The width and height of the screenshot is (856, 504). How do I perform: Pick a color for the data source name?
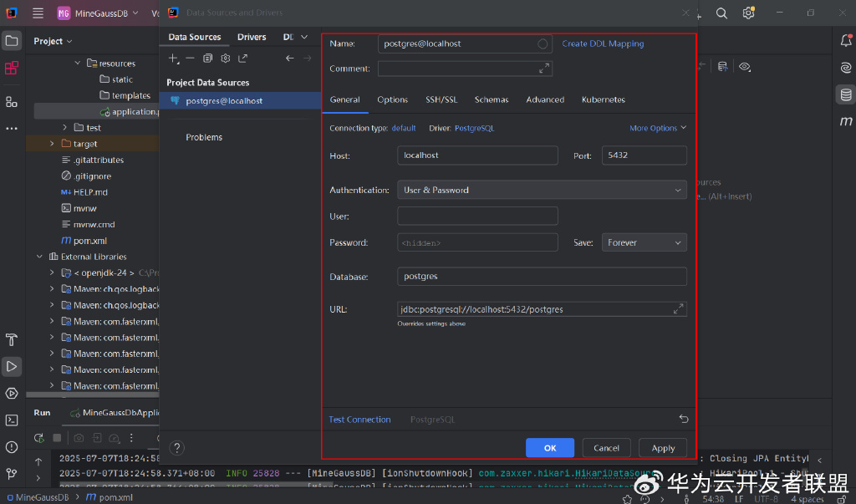click(542, 44)
